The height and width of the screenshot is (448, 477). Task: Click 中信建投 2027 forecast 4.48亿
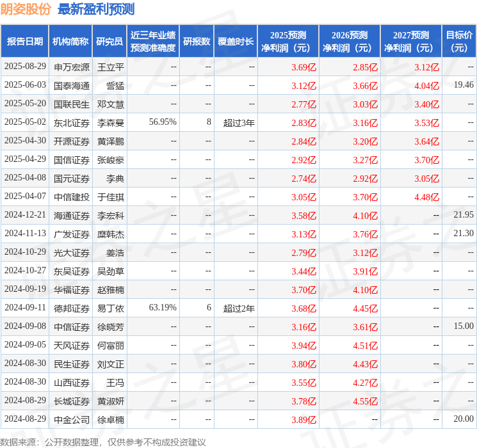click(x=426, y=197)
